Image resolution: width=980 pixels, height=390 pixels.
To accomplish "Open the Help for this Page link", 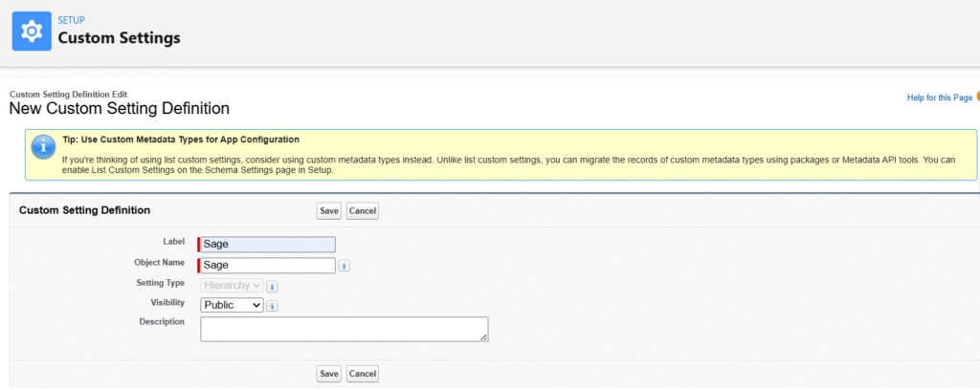I will coord(939,97).
